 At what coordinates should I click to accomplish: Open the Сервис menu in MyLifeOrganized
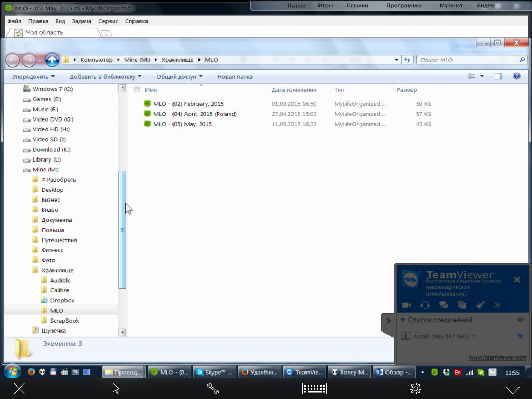click(108, 21)
